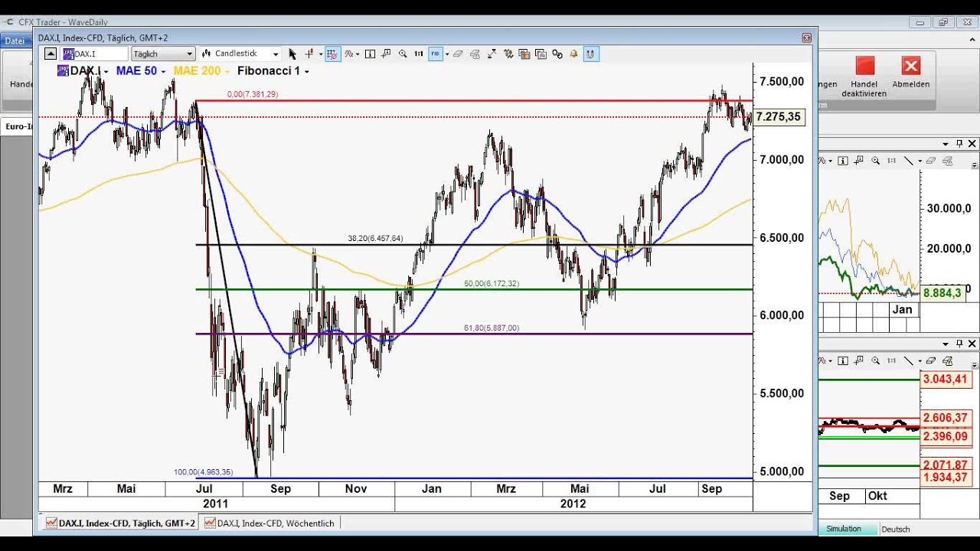Open the upper right panel's header dropdown arrow

click(946, 144)
